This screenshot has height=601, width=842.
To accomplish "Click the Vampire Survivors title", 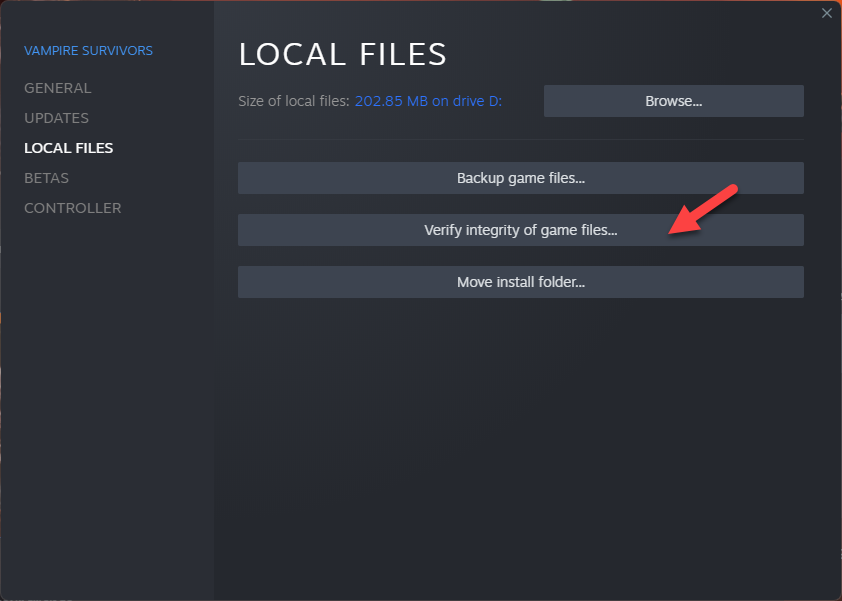I will 89,50.
